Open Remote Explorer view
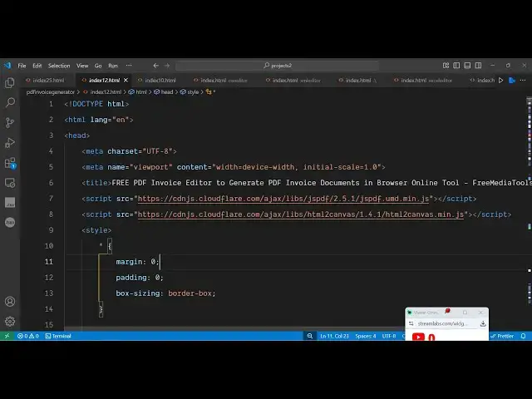This screenshot has width=532, height=399. pos(10,183)
